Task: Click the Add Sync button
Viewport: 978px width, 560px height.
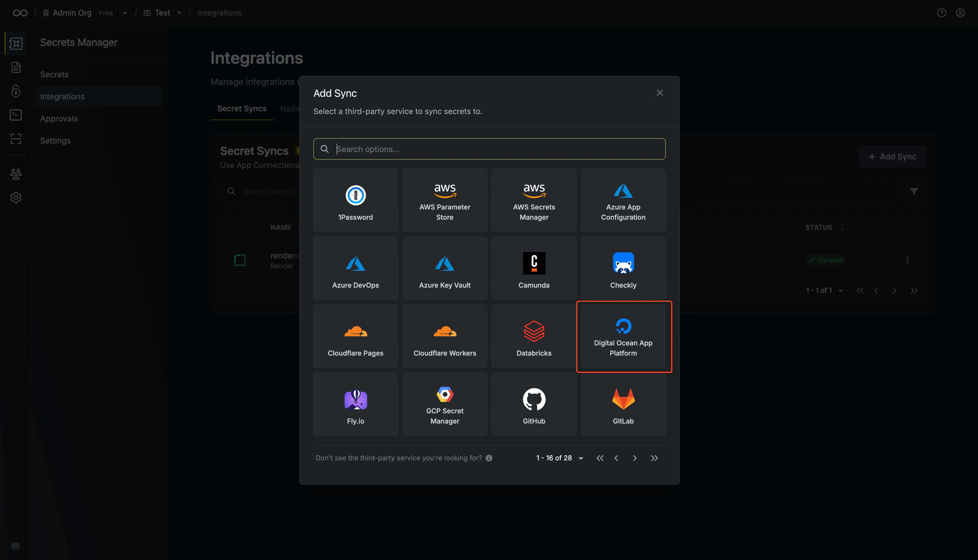Action: [x=892, y=157]
